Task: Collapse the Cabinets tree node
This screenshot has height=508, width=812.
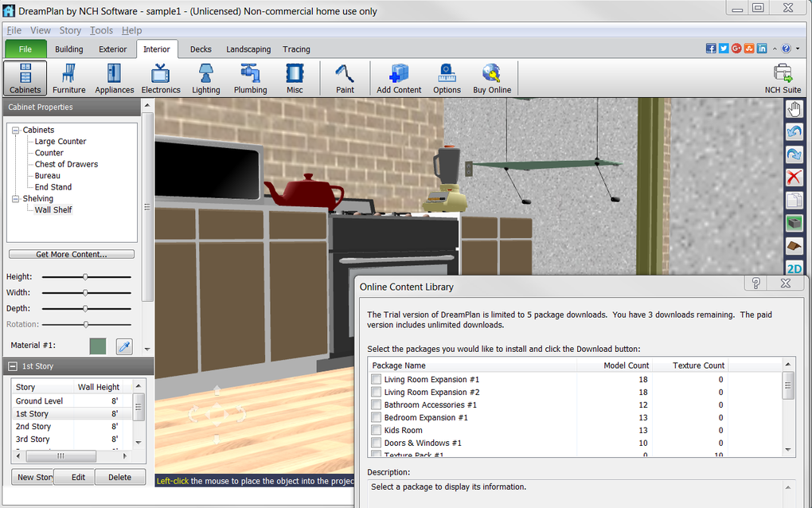Action: pos(15,130)
